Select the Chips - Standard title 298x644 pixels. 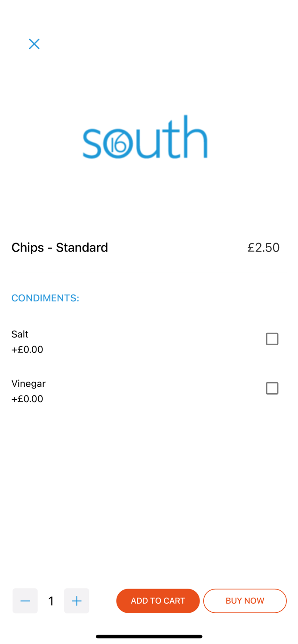coord(59,247)
